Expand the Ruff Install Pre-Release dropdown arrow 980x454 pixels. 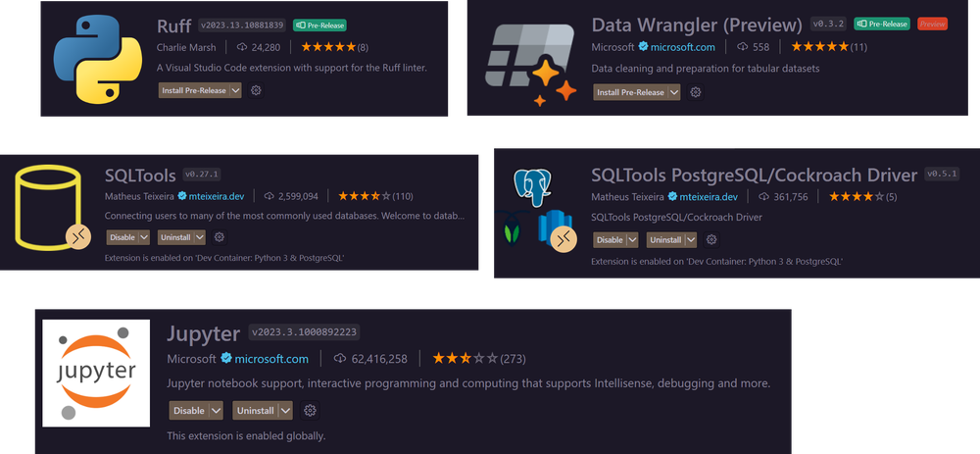[x=235, y=90]
